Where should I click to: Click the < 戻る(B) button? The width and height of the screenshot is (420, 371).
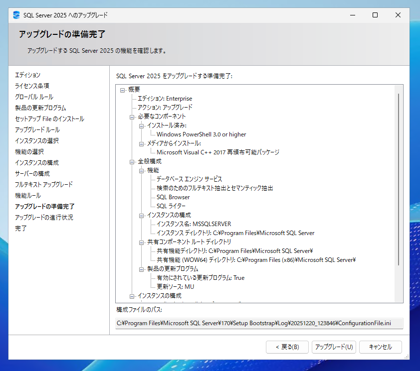pyautogui.click(x=287, y=347)
